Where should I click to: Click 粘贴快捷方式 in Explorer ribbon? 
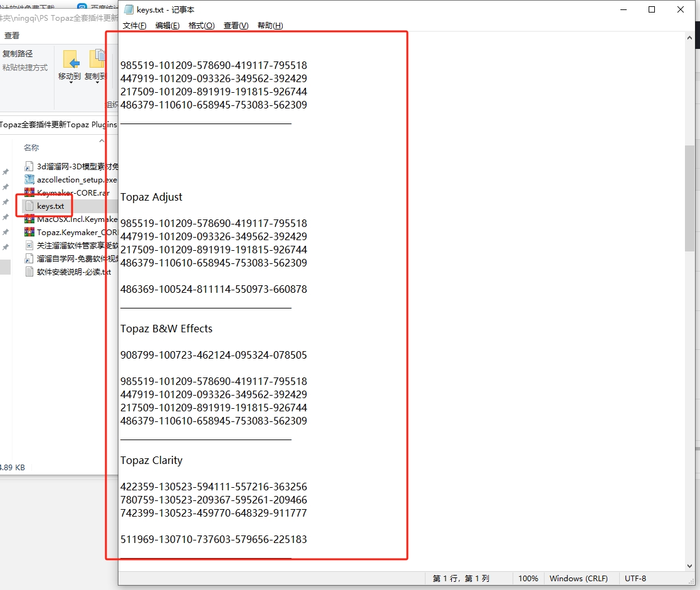[24, 68]
